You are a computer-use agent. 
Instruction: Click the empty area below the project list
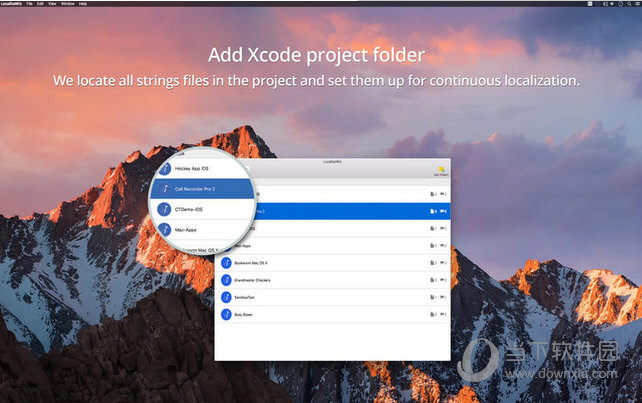pyautogui.click(x=332, y=342)
